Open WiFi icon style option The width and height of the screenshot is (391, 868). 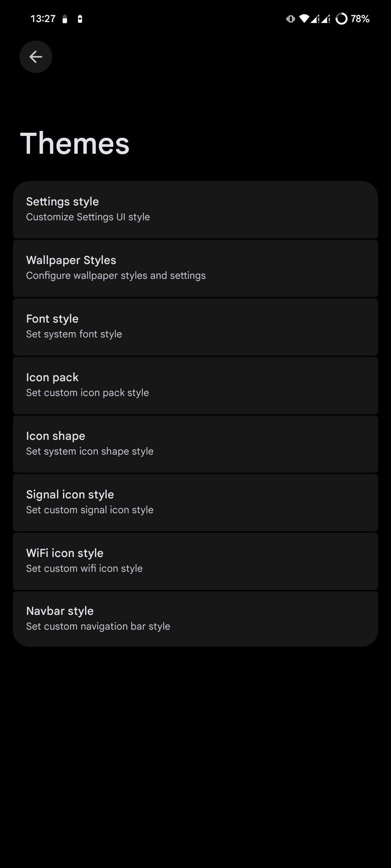pos(195,561)
